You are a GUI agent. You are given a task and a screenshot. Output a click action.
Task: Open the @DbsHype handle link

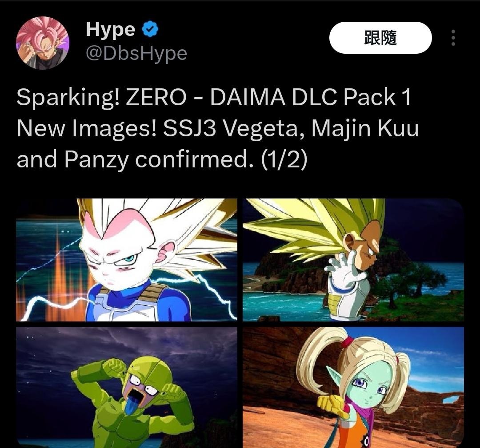[136, 54]
